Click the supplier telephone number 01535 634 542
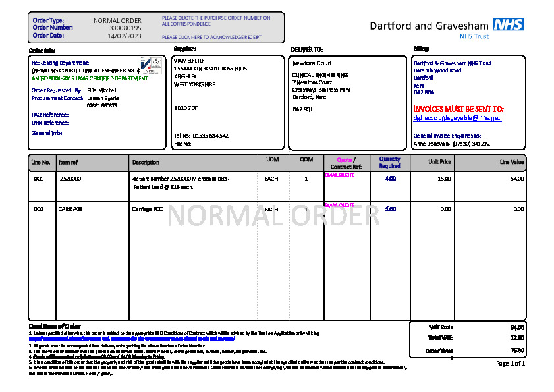Image resolution: width=554 pixels, height=392 pixels. [x=210, y=136]
